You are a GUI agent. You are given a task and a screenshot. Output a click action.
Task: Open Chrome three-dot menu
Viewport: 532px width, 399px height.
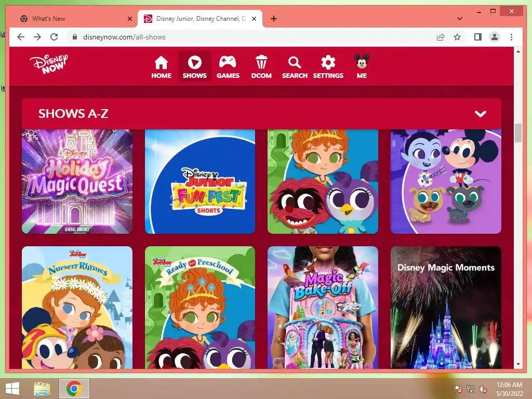point(511,37)
